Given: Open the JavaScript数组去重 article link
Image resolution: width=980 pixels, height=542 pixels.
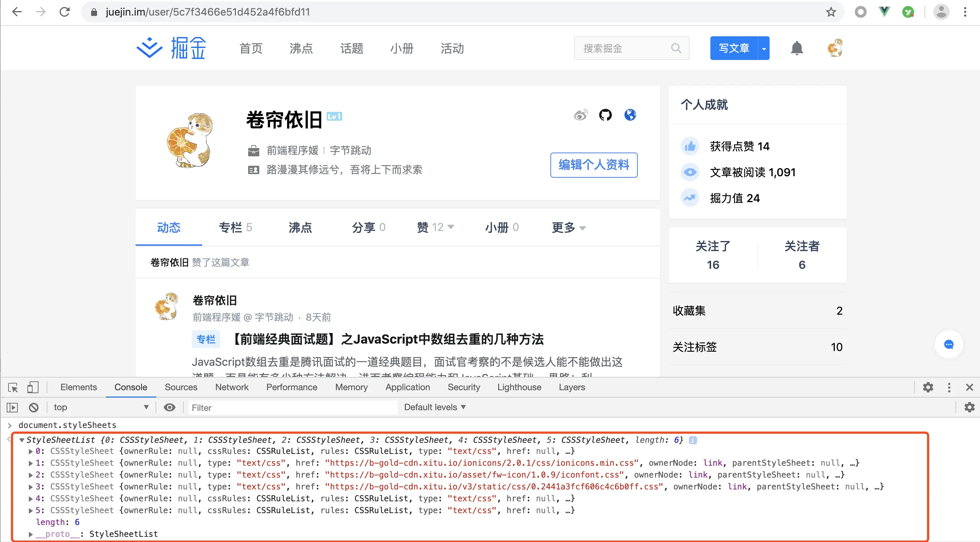Looking at the screenshot, I should pos(388,339).
